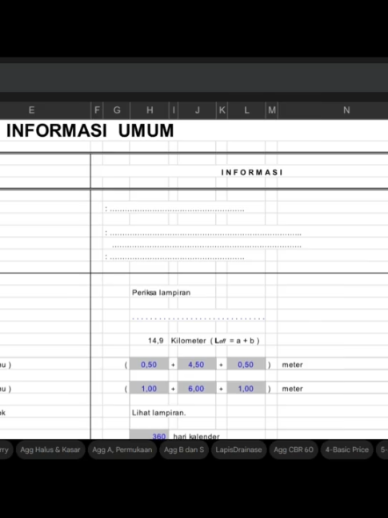Select the 1,00 cell right of 6,00

tap(246, 388)
